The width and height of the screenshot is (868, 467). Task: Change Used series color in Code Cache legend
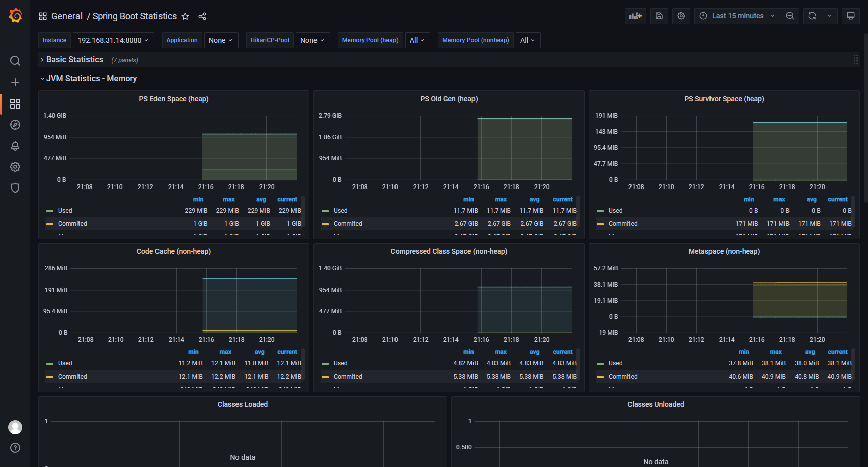point(50,363)
